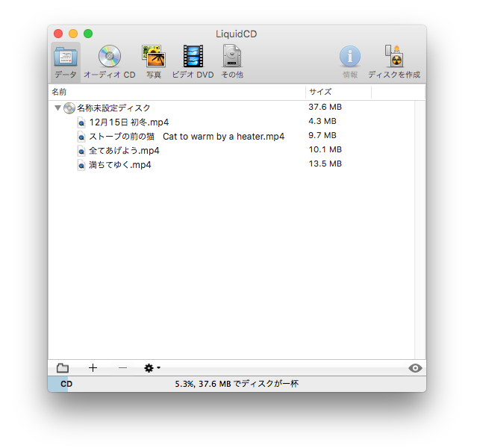The width and height of the screenshot is (477, 448).
Task: Sort by 名前 column header
Action: coord(176,92)
